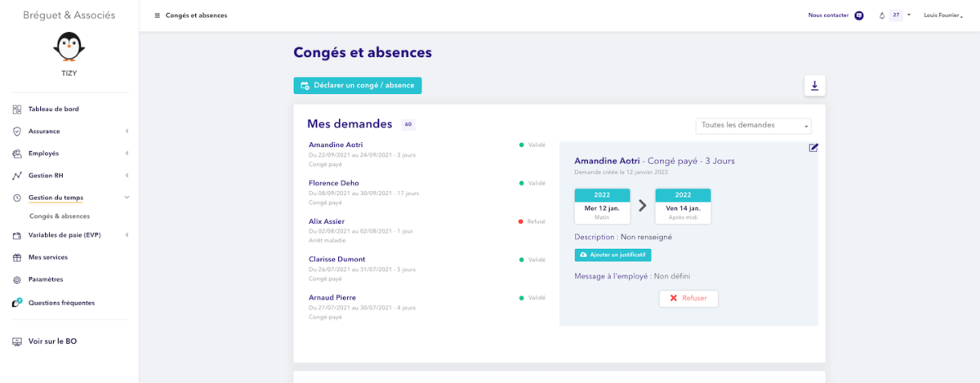Open Paramètres in the sidebar
The height and width of the screenshot is (383, 980).
click(45, 279)
